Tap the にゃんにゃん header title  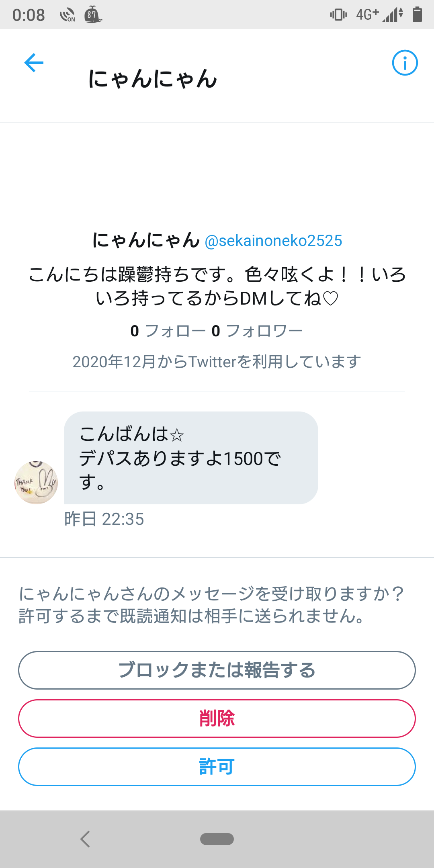click(x=153, y=79)
